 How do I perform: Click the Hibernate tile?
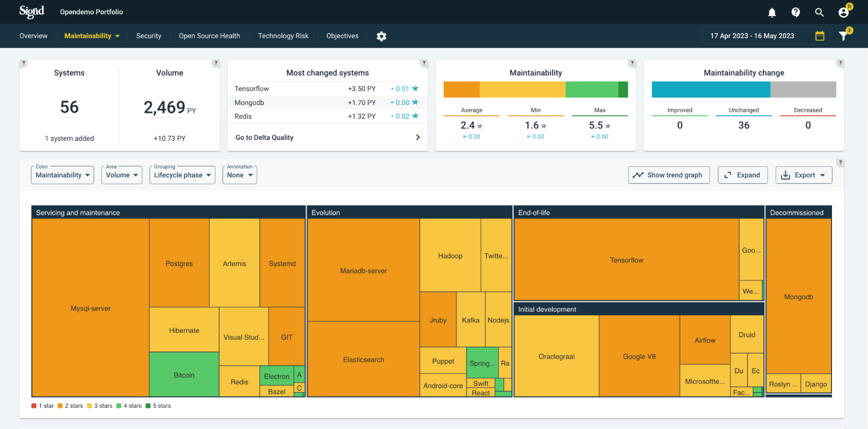coord(184,330)
